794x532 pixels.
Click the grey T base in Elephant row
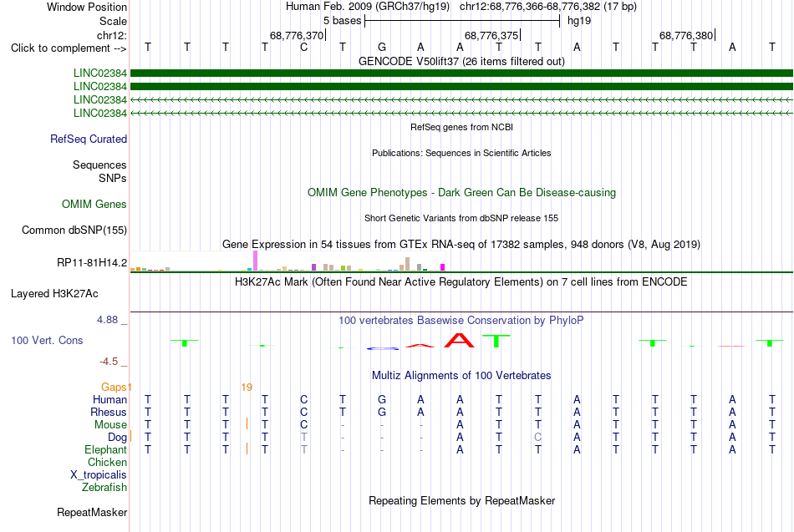304,449
